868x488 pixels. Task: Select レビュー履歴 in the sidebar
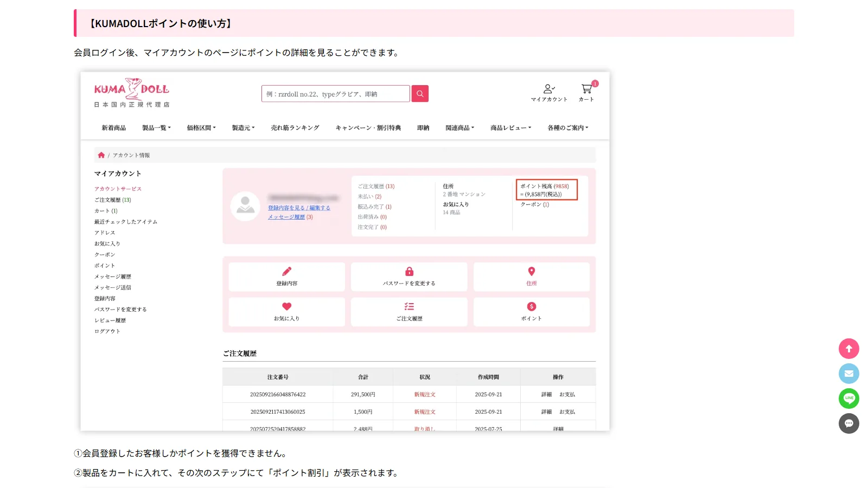click(x=110, y=320)
